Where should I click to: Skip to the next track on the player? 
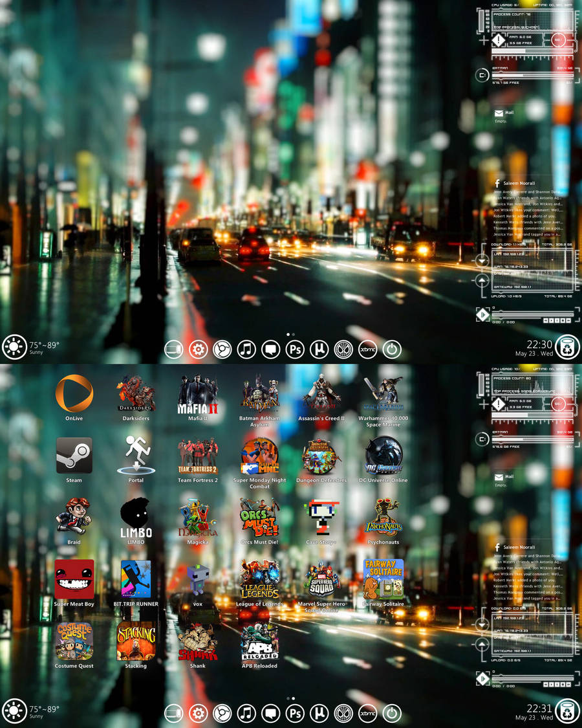567,321
